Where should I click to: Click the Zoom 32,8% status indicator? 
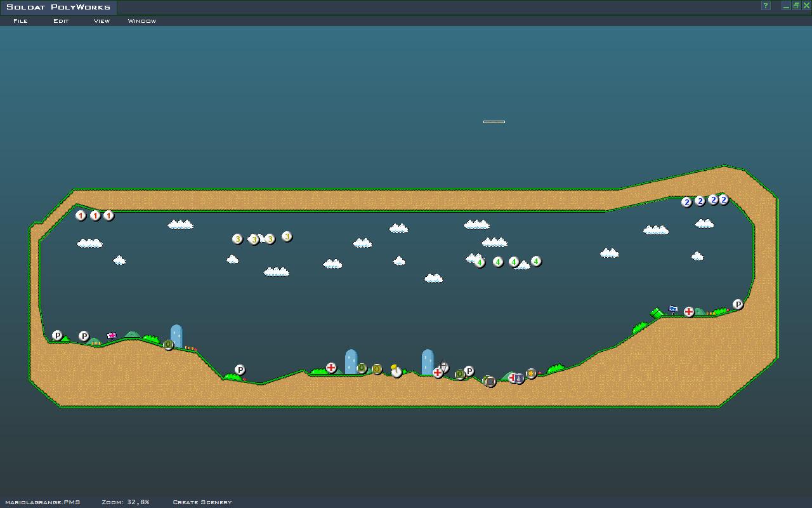[126, 502]
